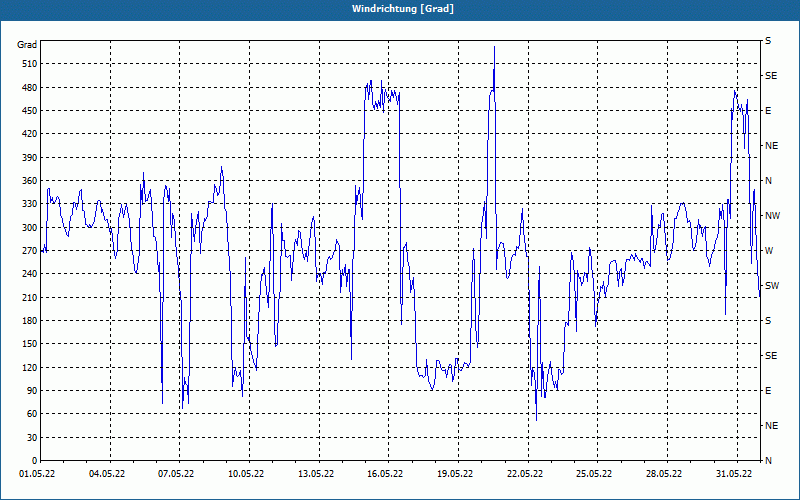Click the 300 y-axis label
This screenshot has height=500, width=800.
(30, 228)
